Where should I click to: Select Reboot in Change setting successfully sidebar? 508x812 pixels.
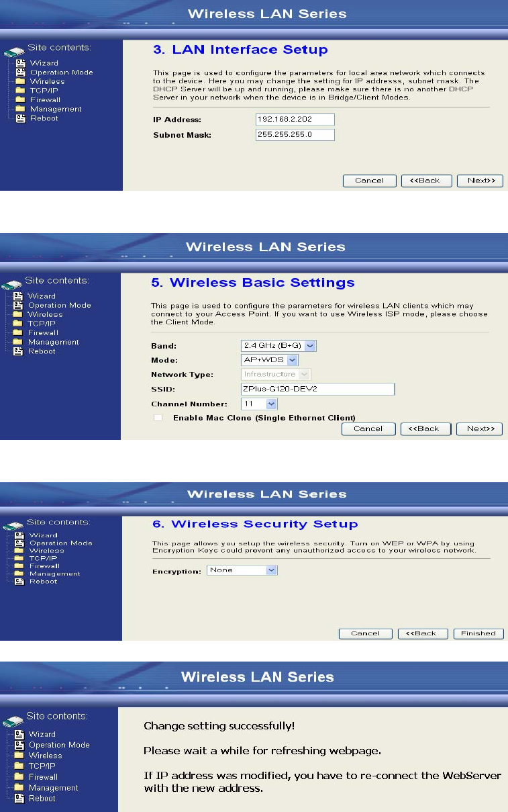42,799
